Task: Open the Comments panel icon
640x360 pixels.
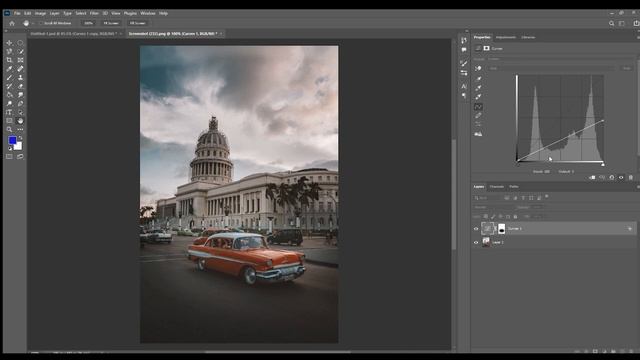Action: pyautogui.click(x=464, y=50)
